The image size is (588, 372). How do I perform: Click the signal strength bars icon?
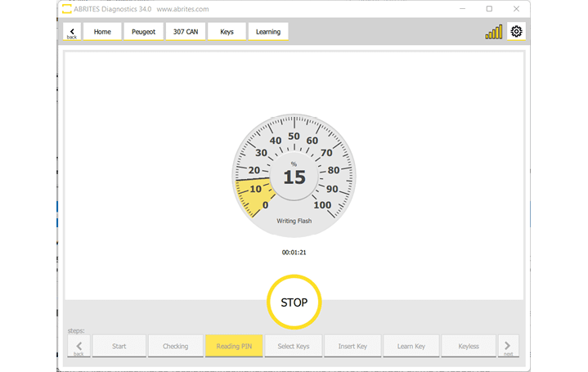coord(494,32)
